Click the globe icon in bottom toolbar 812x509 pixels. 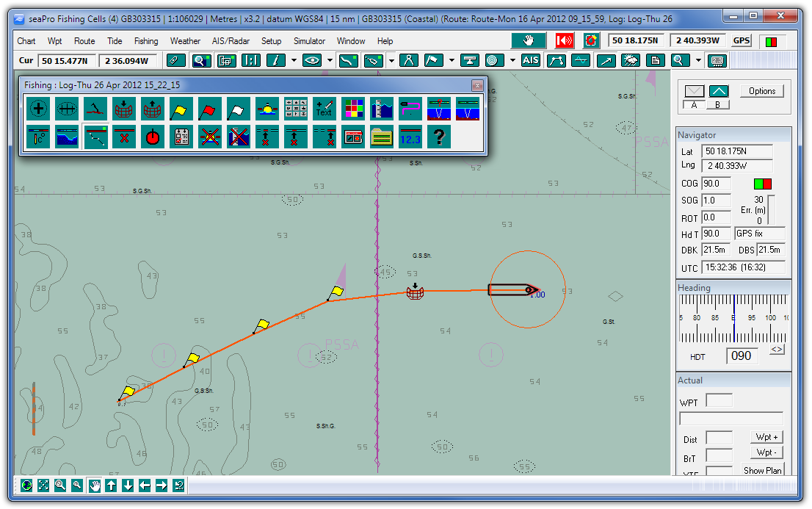coord(27,485)
